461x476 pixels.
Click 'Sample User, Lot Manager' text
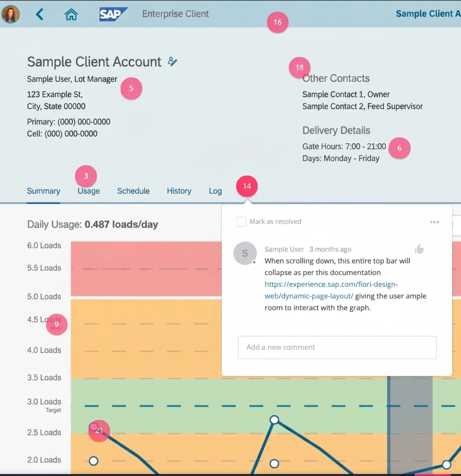click(72, 79)
